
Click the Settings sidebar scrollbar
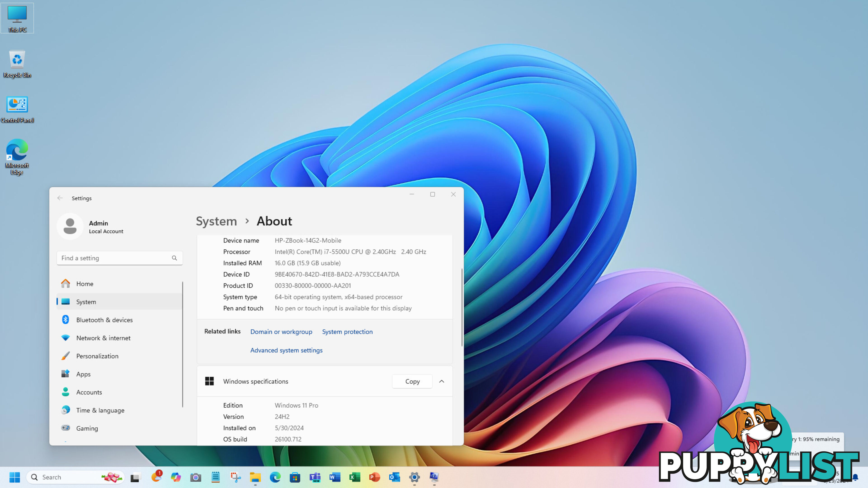tap(183, 344)
